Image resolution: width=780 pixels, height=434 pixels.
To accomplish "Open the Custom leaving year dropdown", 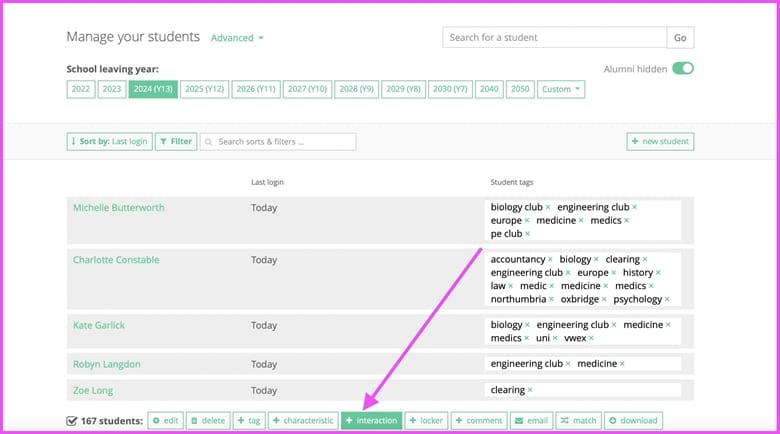I will pos(561,89).
